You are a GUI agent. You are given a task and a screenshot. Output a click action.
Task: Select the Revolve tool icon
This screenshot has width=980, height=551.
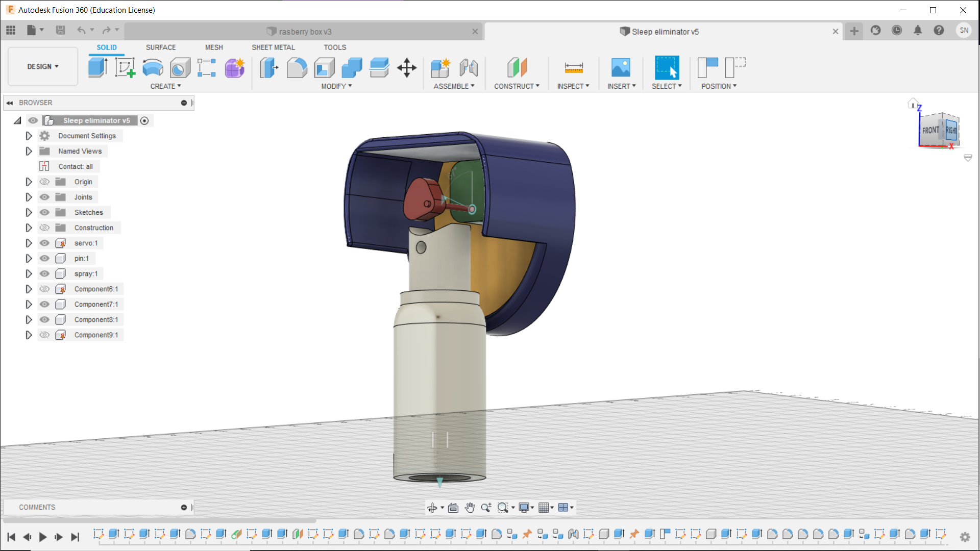(x=153, y=67)
